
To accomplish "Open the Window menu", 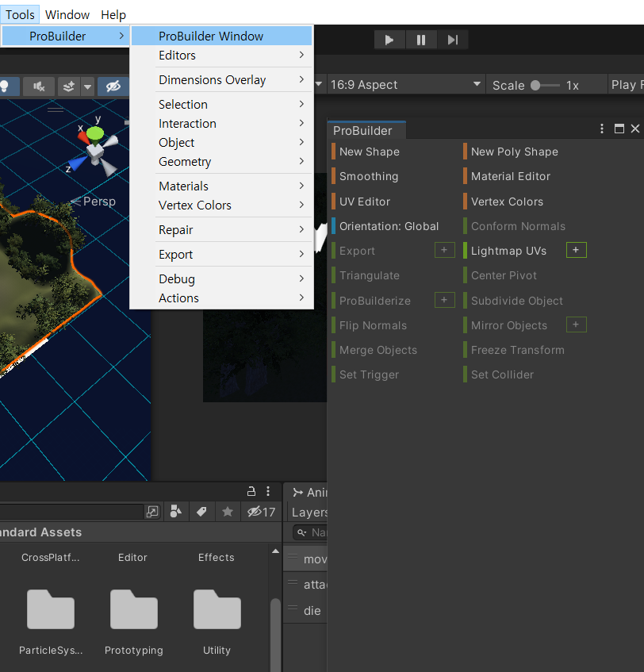I will pos(67,14).
